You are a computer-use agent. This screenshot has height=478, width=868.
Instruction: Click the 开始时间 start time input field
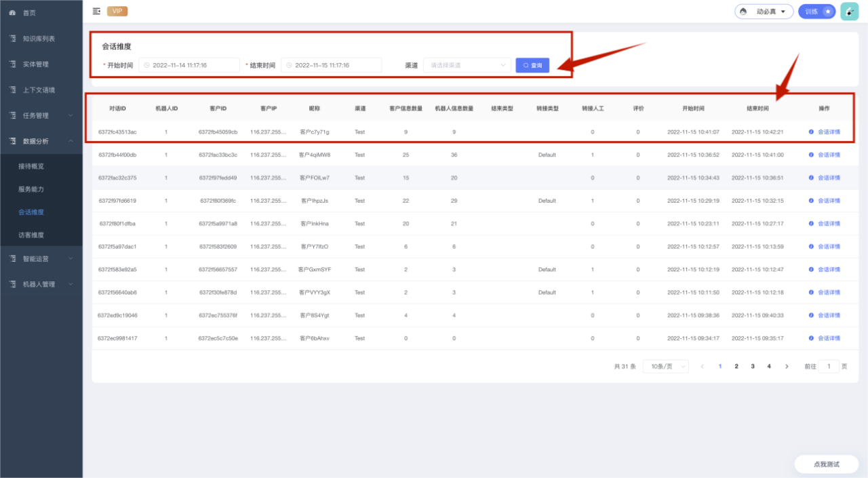(x=189, y=65)
